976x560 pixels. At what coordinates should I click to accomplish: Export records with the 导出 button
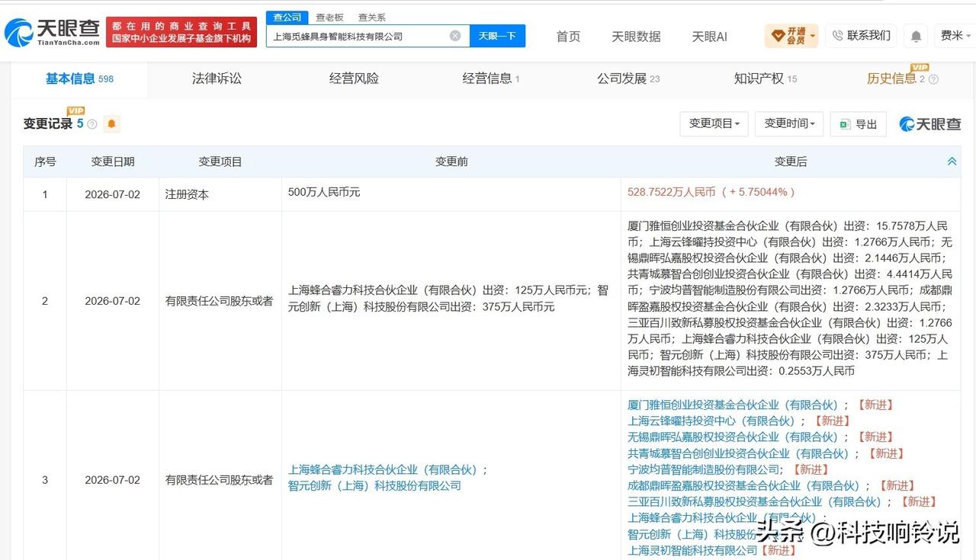[858, 124]
